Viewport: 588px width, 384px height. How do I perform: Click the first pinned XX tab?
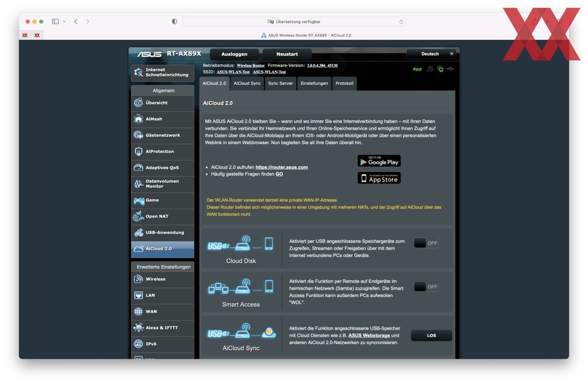point(25,35)
